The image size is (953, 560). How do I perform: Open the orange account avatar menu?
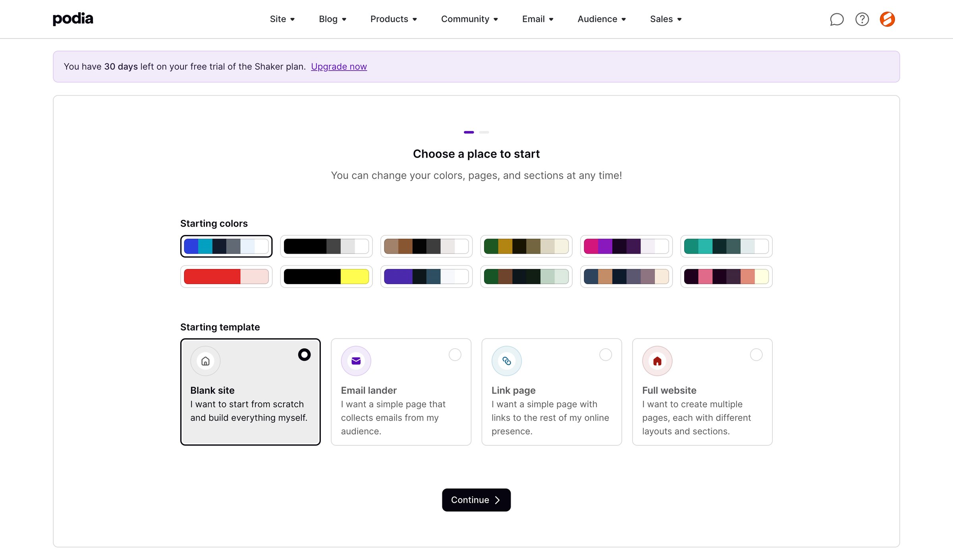tap(887, 19)
